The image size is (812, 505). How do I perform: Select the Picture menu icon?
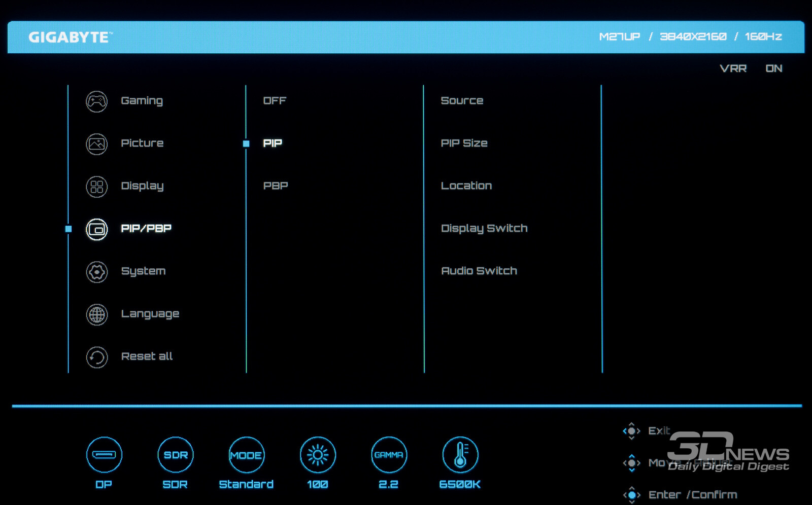(x=96, y=144)
